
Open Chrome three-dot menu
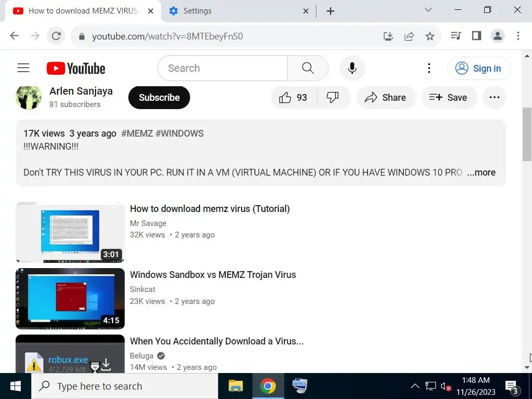click(518, 36)
